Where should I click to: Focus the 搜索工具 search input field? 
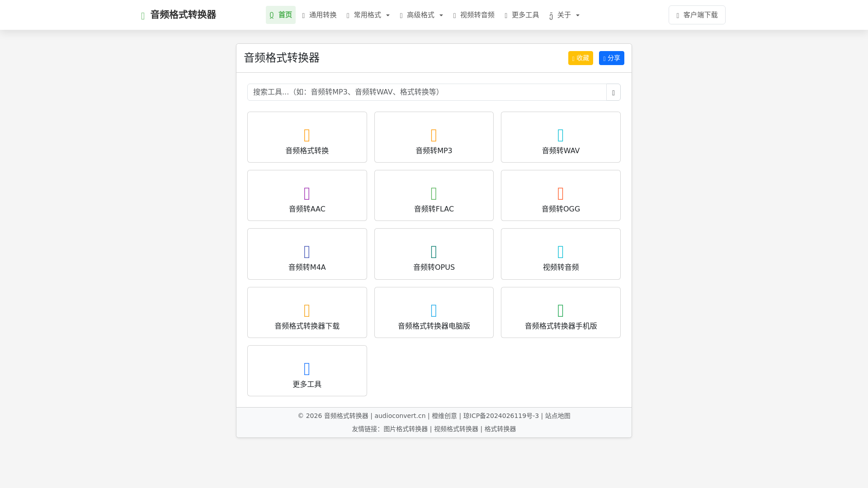(427, 92)
